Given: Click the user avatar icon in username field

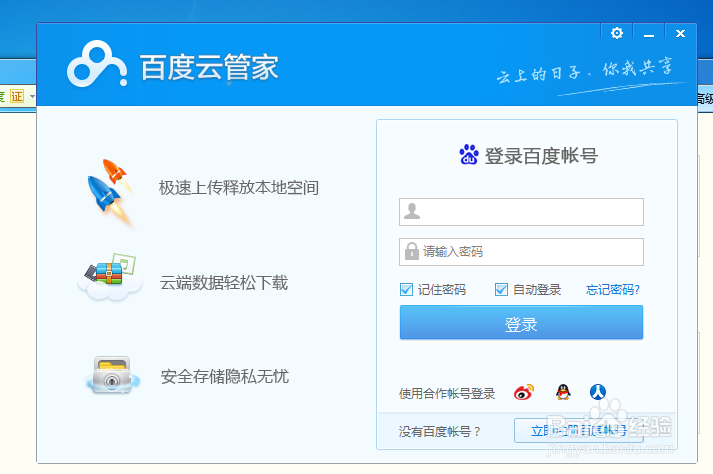Looking at the screenshot, I should [412, 211].
